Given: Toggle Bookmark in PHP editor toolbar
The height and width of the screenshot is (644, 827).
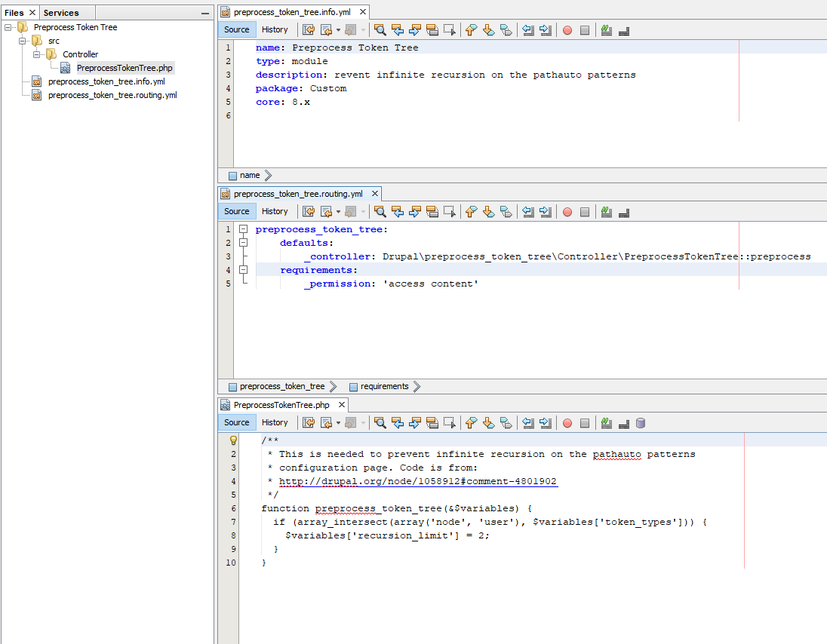Looking at the screenshot, I should click(506, 423).
